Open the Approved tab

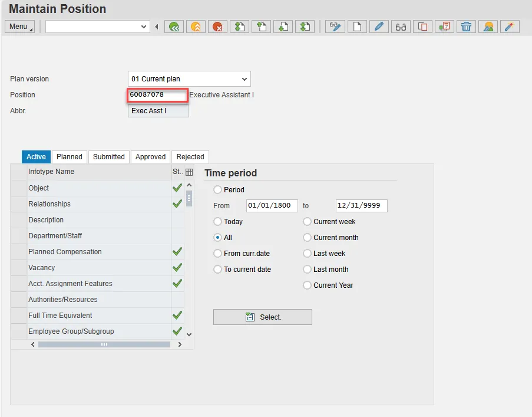(x=150, y=157)
